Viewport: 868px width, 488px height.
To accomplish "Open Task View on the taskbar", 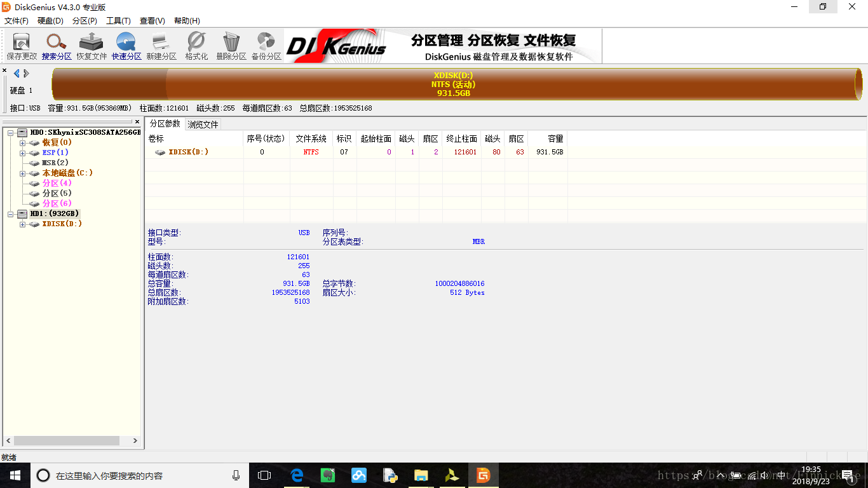I will pyautogui.click(x=264, y=475).
